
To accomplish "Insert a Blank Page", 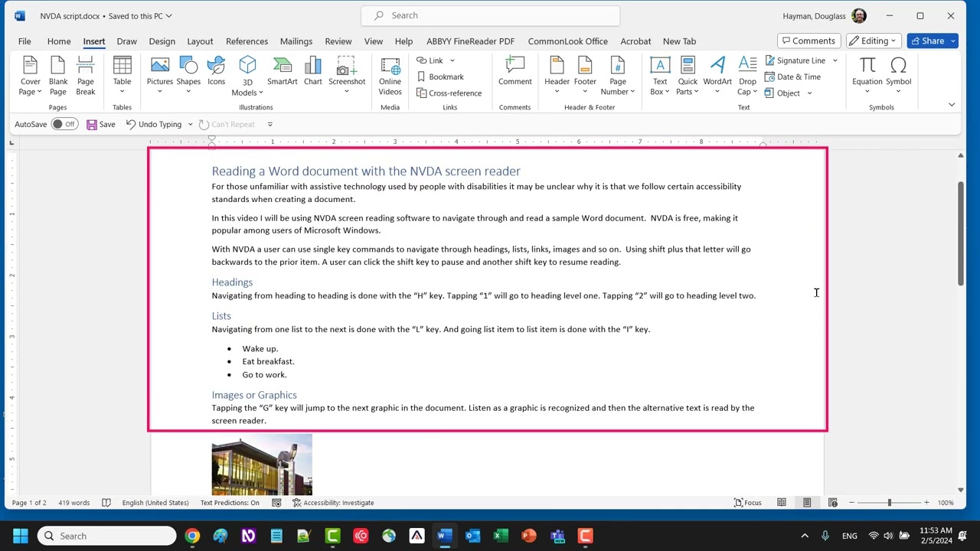I will [58, 76].
